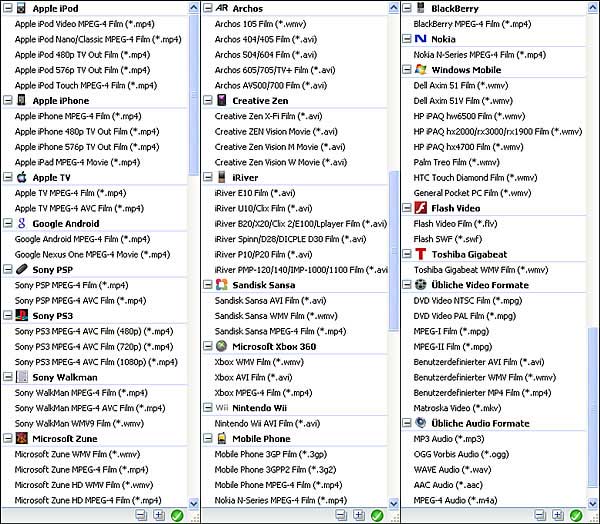Click the Sony PS3 logo icon

22,315
